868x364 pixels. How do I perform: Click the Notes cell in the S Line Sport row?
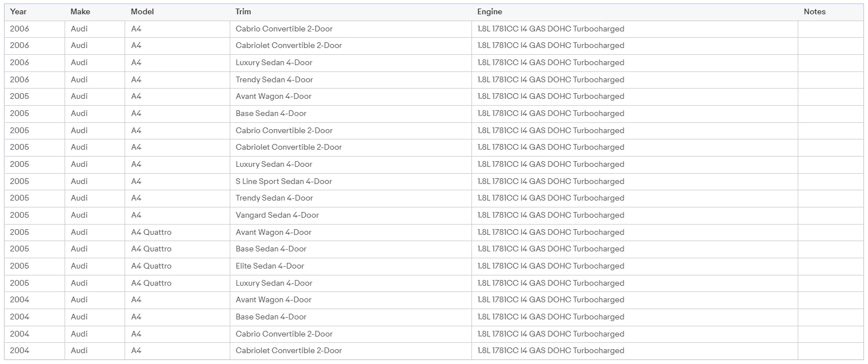tap(830, 181)
